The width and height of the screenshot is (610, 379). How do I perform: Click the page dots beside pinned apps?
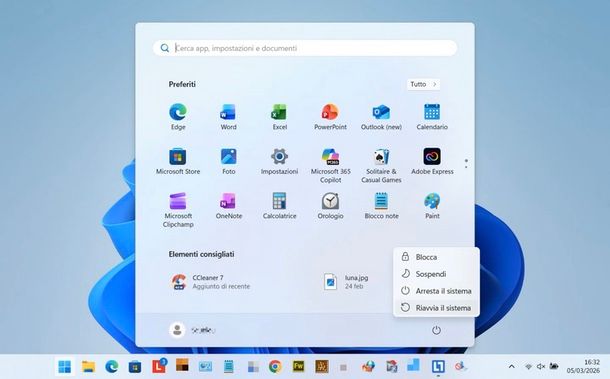(x=466, y=163)
